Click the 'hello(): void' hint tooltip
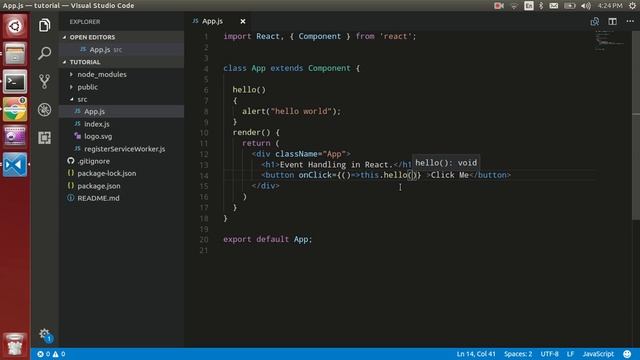The image size is (640, 360). (446, 163)
